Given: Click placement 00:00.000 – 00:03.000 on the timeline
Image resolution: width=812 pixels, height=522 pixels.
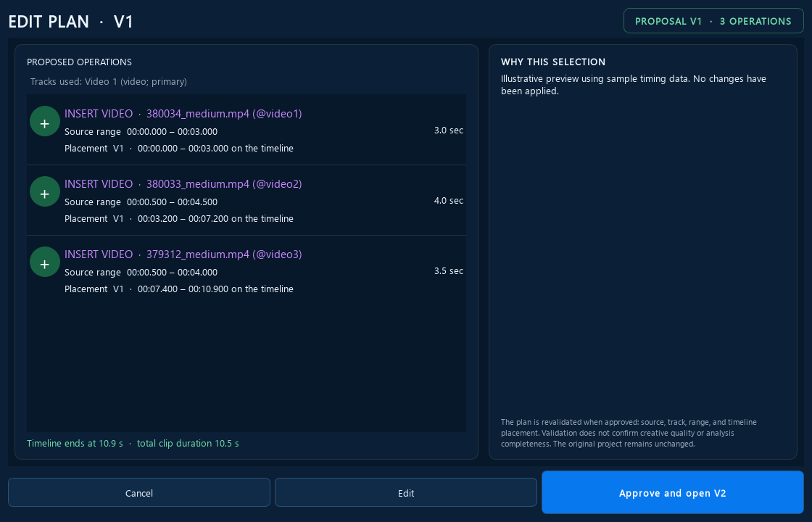Looking at the screenshot, I should [179, 149].
